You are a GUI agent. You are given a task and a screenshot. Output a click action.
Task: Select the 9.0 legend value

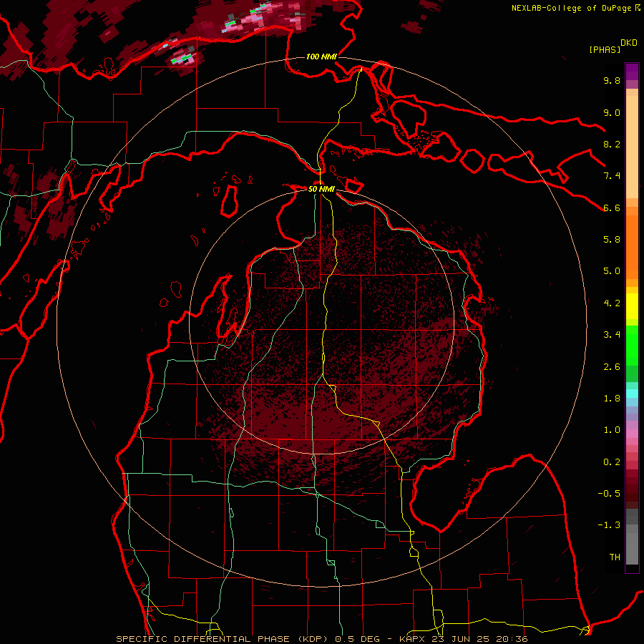coord(612,112)
